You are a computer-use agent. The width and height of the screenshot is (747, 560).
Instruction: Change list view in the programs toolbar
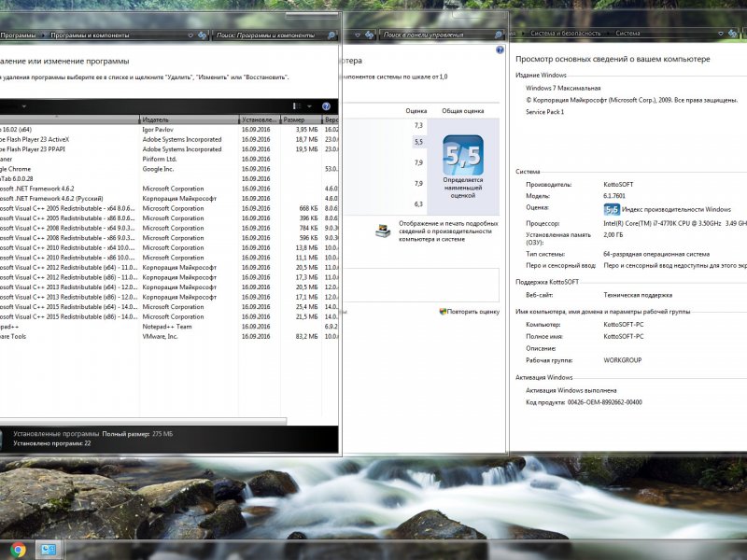tap(297, 106)
